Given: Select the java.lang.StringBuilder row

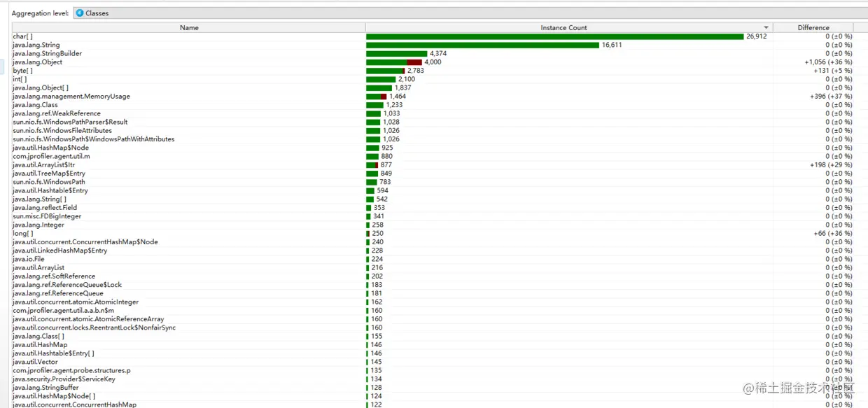Looking at the screenshot, I should pos(433,53).
